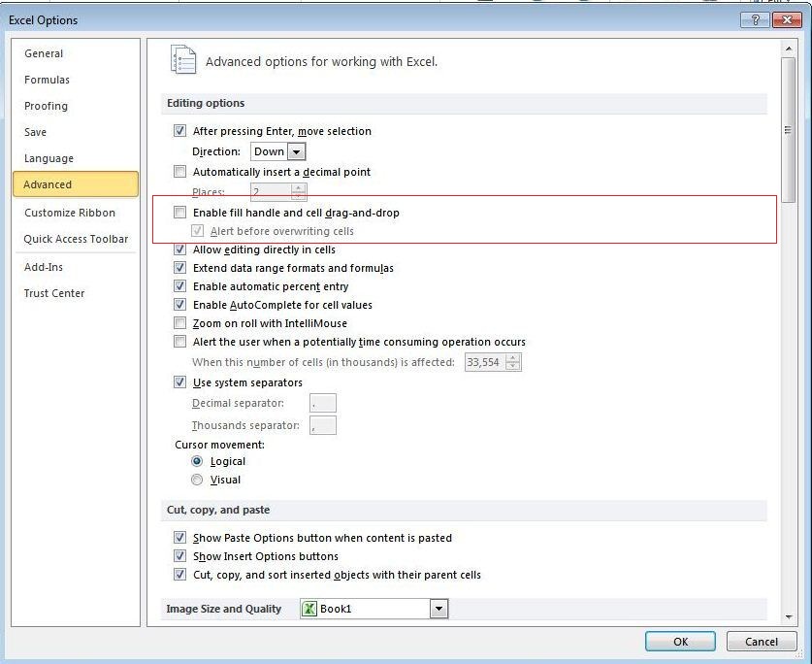Toggle Show Paste Options button checkbox
This screenshot has height=664, width=812.
click(x=179, y=538)
